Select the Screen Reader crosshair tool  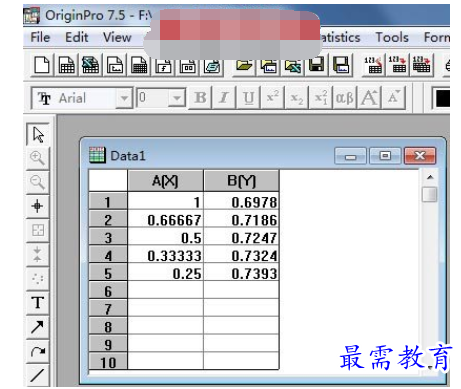tap(38, 206)
